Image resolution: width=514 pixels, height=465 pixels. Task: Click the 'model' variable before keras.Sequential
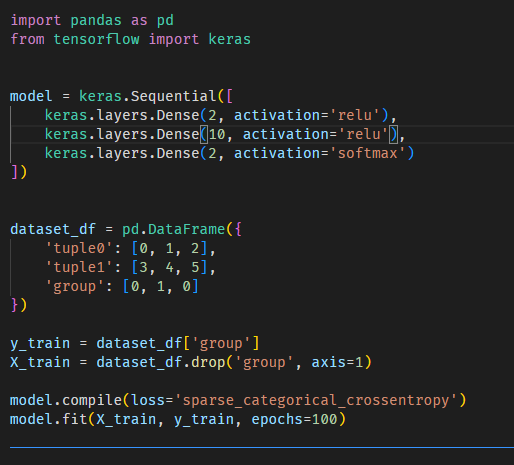31,96
